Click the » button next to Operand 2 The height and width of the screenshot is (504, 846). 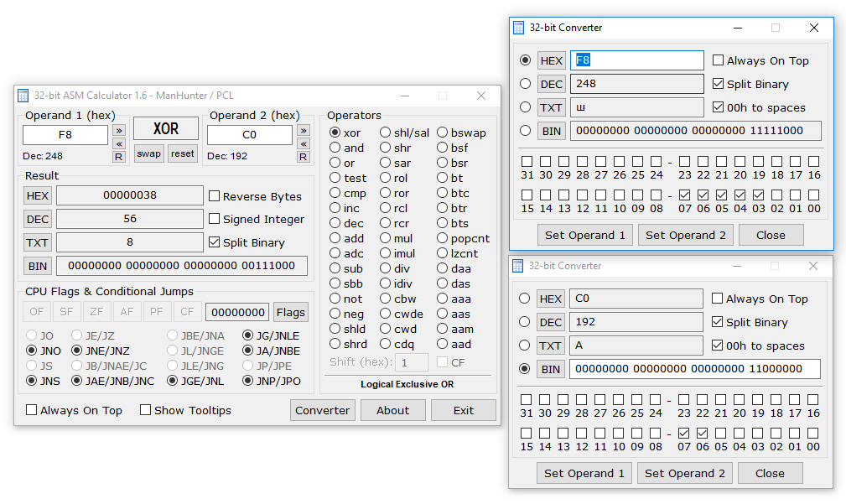(304, 130)
